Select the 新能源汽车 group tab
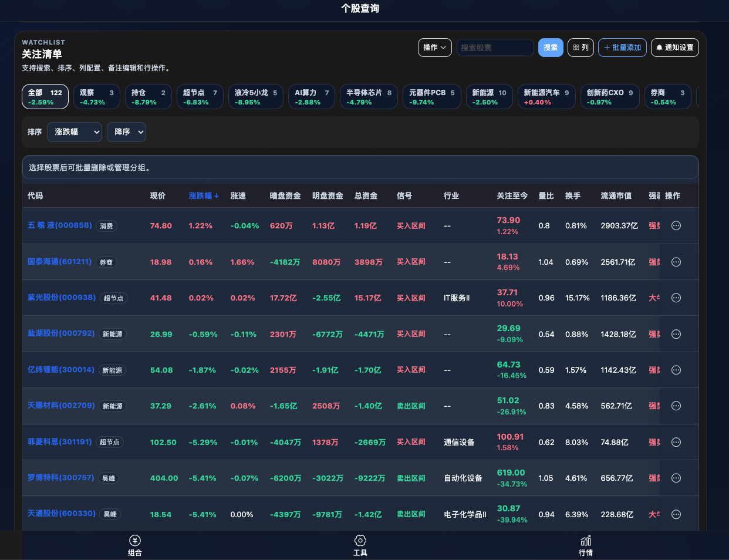Image resolution: width=729 pixels, height=560 pixels. pyautogui.click(x=546, y=97)
